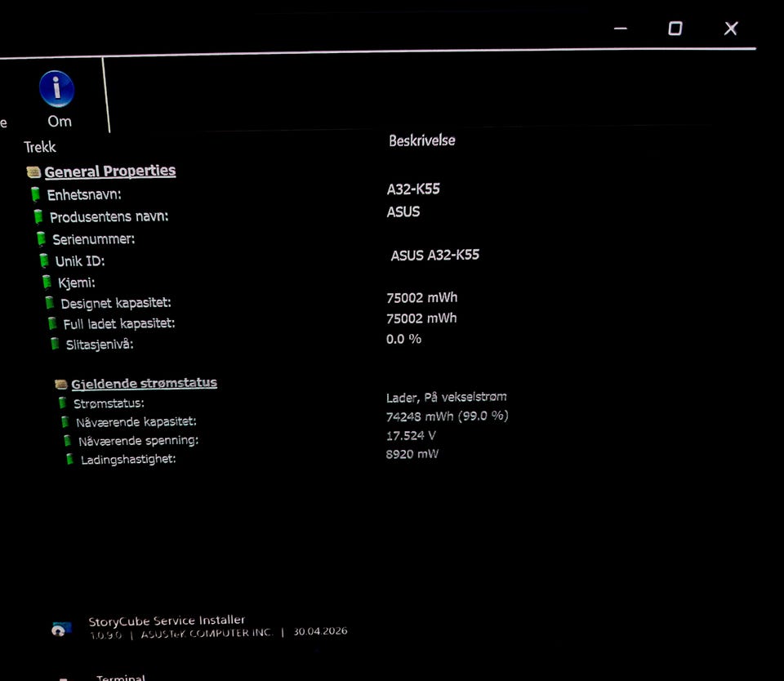The height and width of the screenshot is (681, 784).
Task: Select the General Properties heading
Action: [110, 171]
